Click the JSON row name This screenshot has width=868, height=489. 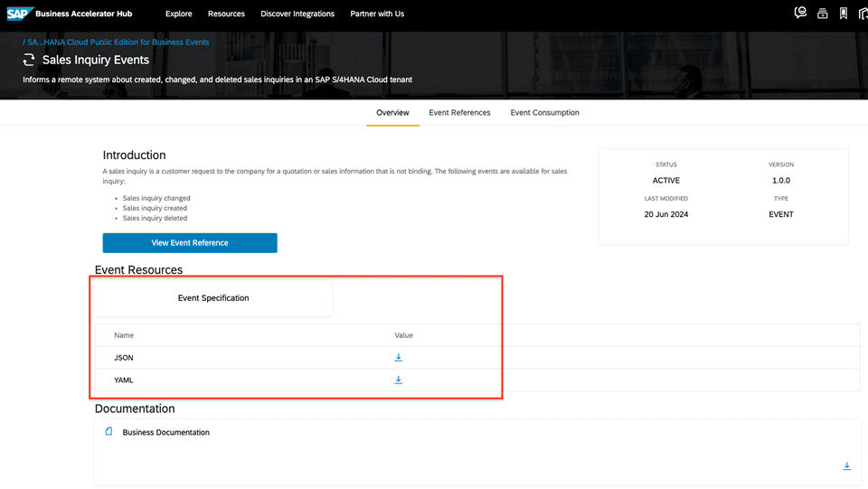point(124,358)
